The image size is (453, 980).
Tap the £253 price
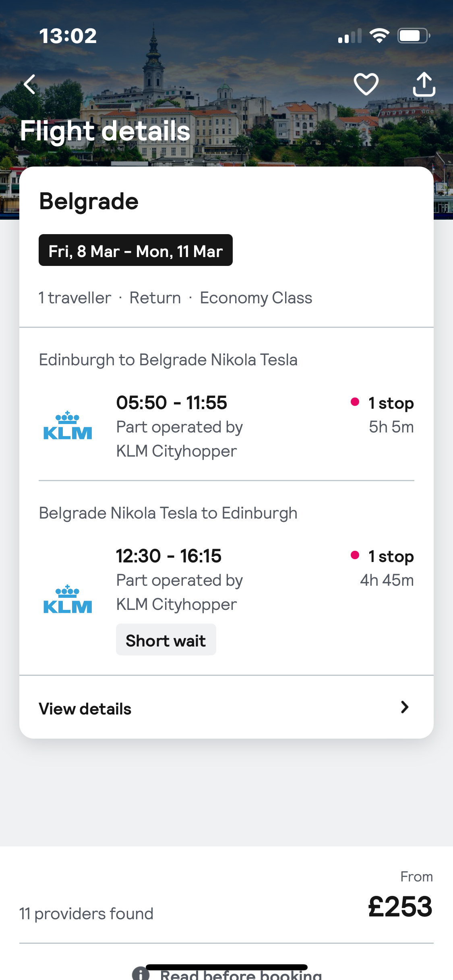[x=400, y=907]
